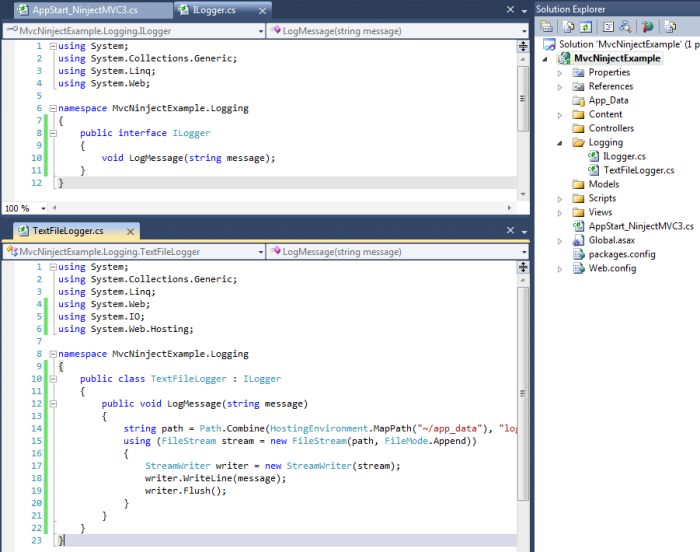Click the Solution 'MvcNinjectExample' infinity icon

tap(549, 45)
